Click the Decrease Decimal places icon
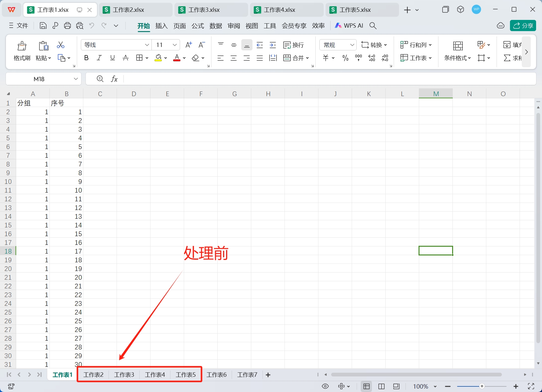Viewport: 542px width, 392px height. click(385, 58)
